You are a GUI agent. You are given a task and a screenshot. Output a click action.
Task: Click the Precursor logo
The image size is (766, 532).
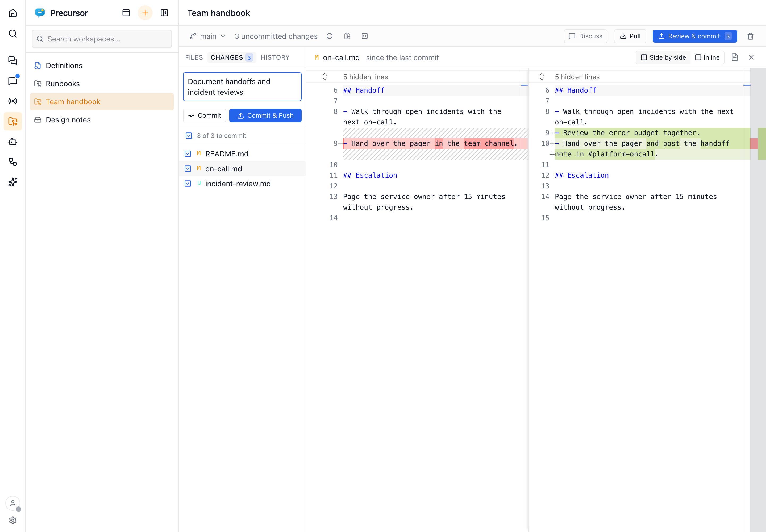pyautogui.click(x=40, y=13)
